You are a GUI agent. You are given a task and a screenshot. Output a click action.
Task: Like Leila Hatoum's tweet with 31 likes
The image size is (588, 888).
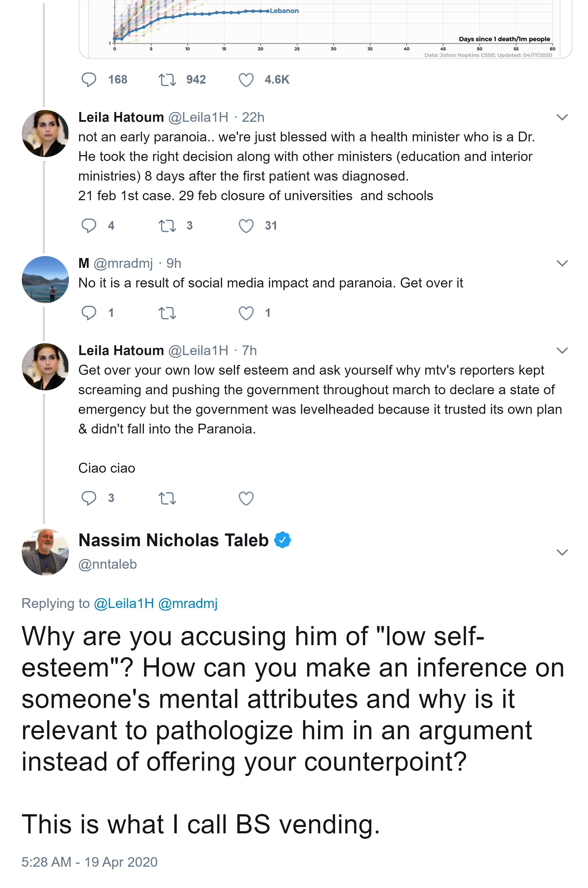coord(246,225)
